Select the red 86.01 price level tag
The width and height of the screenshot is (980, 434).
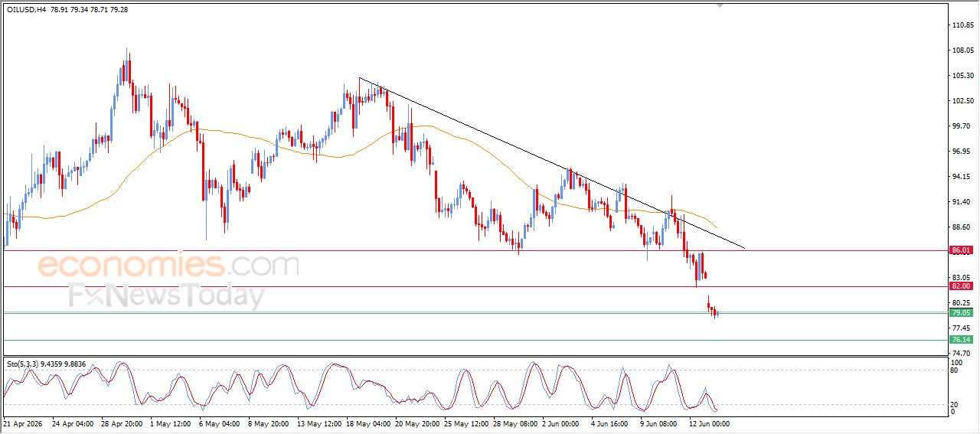pos(961,250)
